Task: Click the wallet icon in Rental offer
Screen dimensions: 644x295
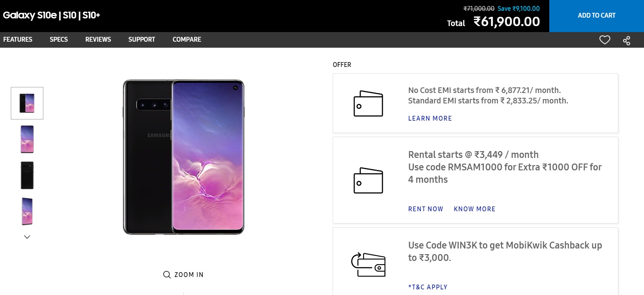Action: coord(368,180)
